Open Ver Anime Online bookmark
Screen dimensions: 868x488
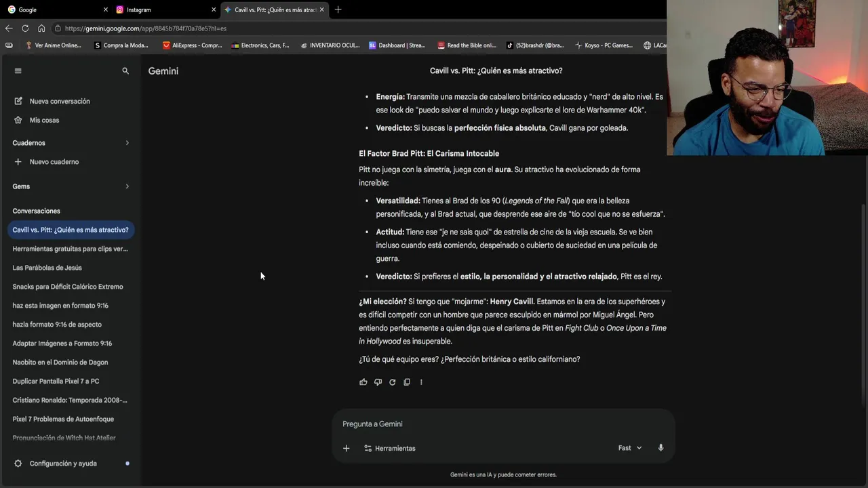[x=54, y=45]
